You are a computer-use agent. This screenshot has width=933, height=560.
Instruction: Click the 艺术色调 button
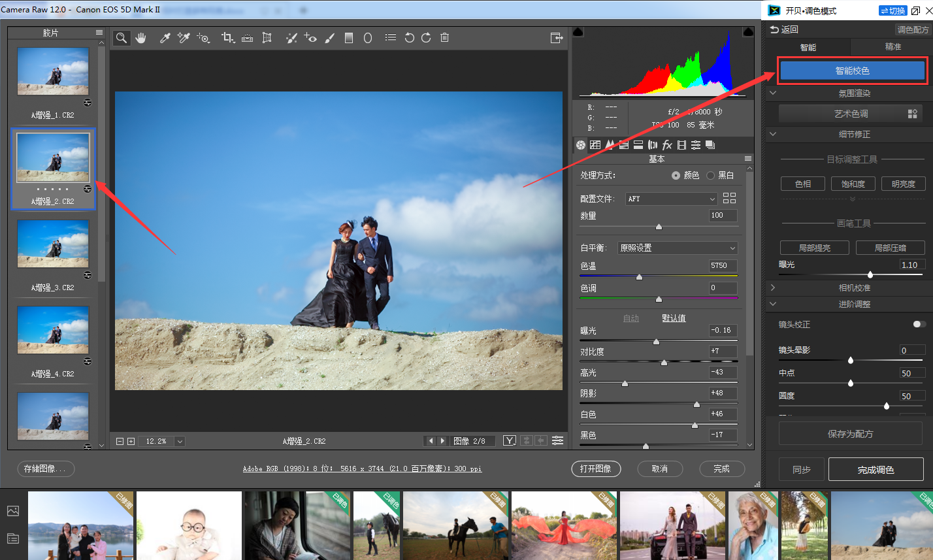point(851,114)
